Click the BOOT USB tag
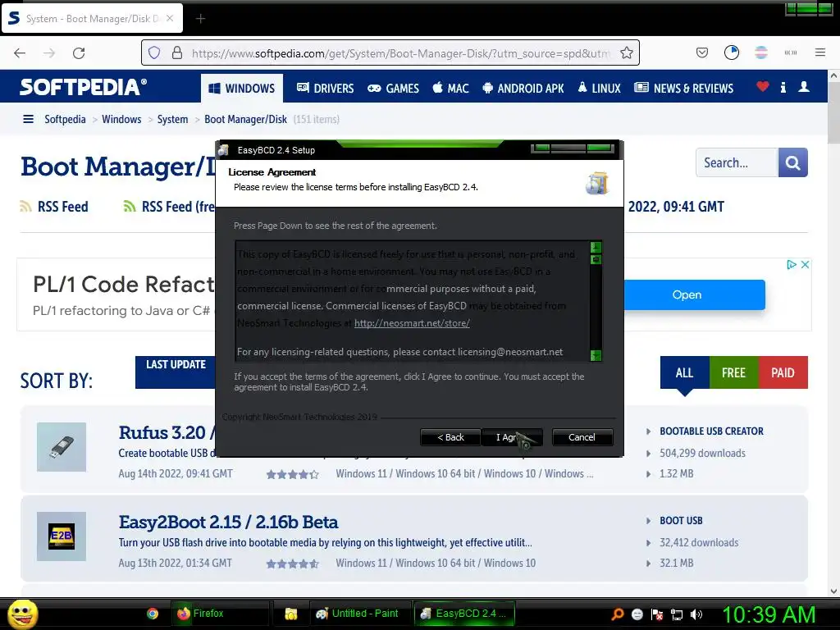The width and height of the screenshot is (840, 630). (681, 521)
